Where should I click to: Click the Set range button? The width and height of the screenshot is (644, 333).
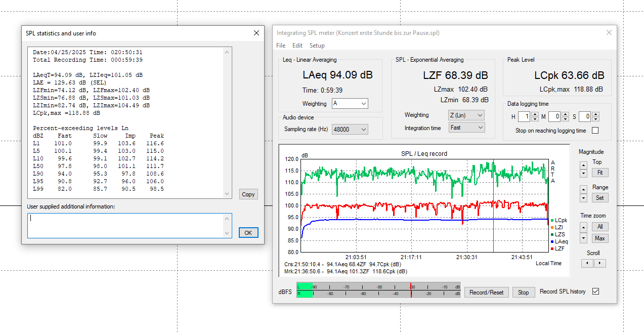600,198
